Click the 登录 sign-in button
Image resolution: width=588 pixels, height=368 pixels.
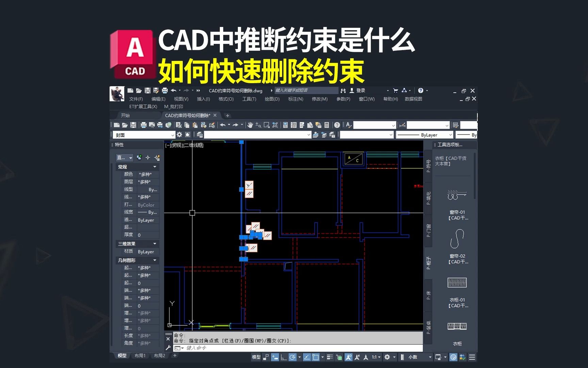361,91
